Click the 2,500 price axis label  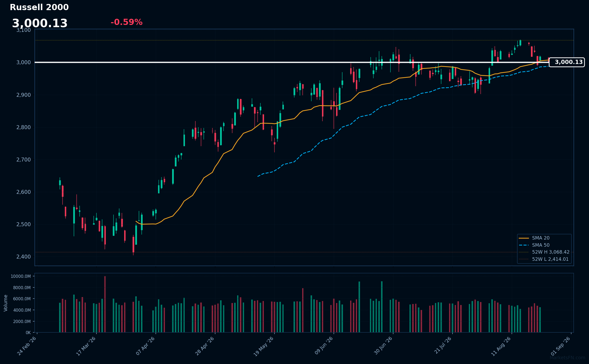[23, 224]
